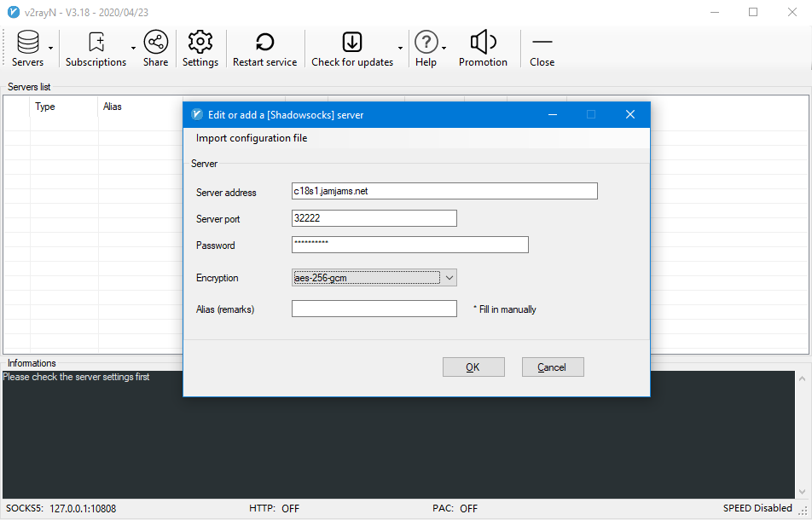Open the Servers toolbar icon
The width and height of the screenshot is (812, 520).
[27, 43]
